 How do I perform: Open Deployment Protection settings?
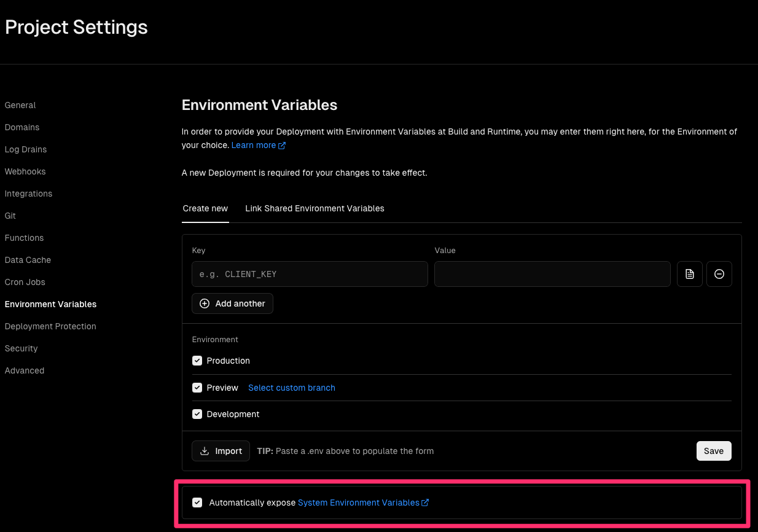(50, 326)
